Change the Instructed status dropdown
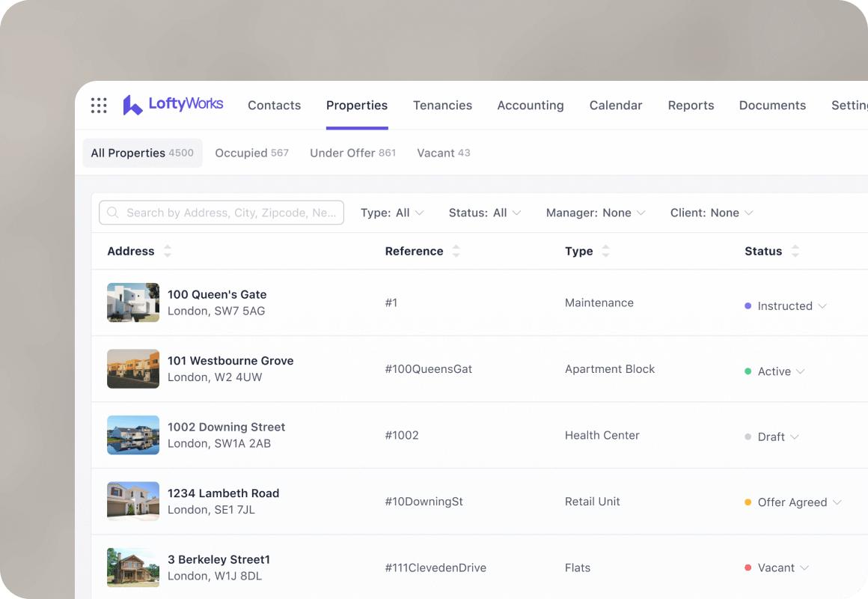 click(822, 306)
